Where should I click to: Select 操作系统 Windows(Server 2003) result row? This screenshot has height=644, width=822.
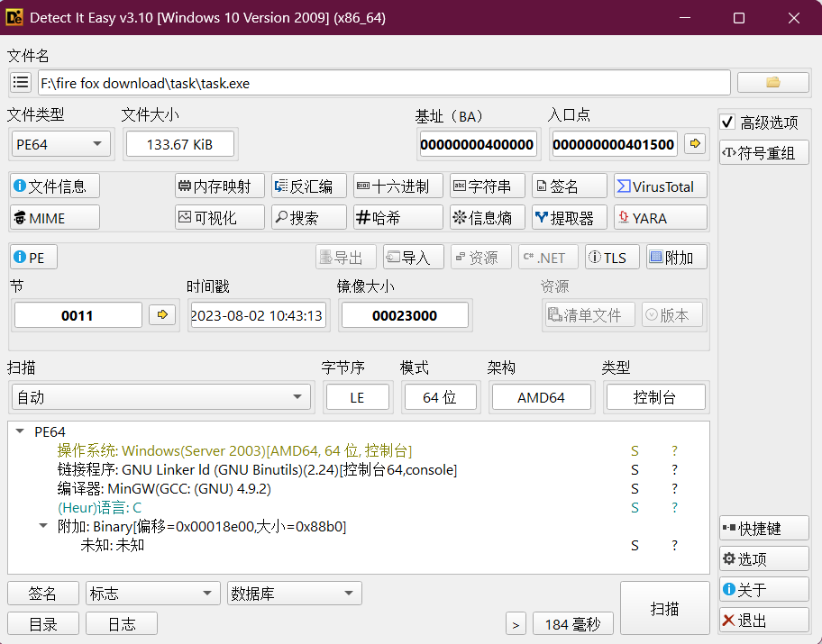pos(234,450)
